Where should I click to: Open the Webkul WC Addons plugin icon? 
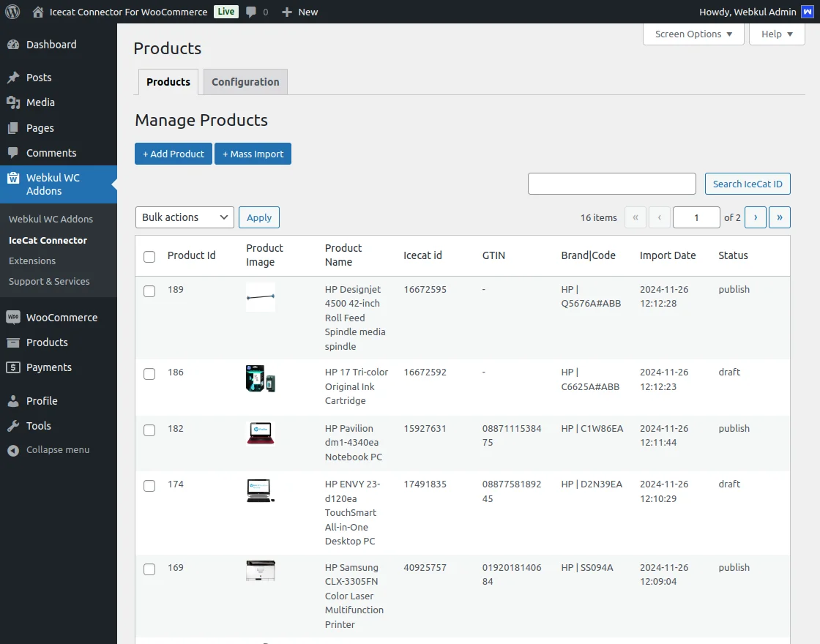tap(15, 178)
